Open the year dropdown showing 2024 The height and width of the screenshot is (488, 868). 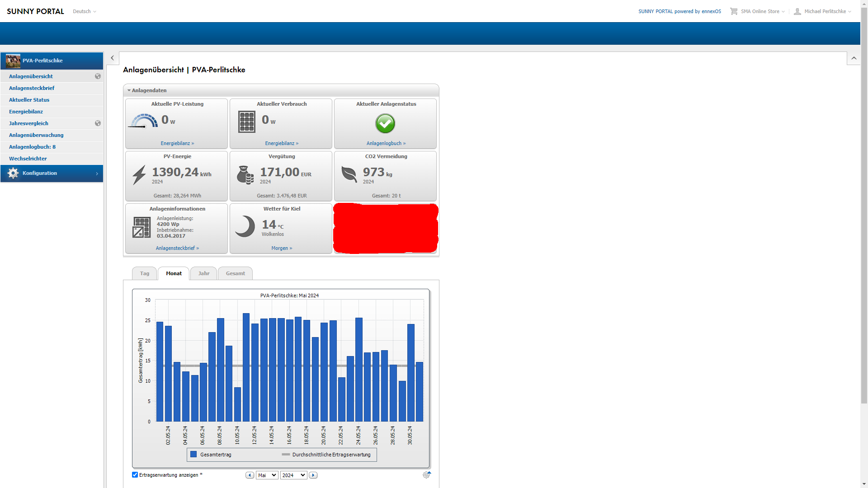293,475
